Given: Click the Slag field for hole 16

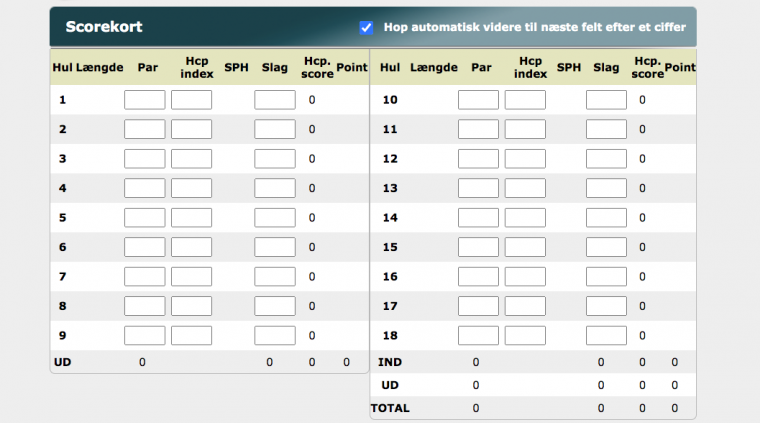Looking at the screenshot, I should (x=606, y=277).
